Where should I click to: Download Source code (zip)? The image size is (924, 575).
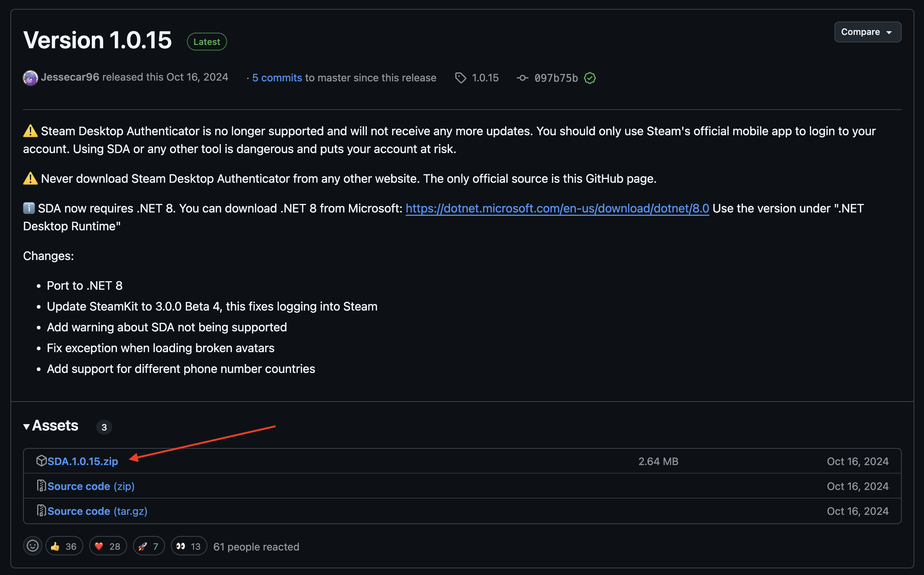(x=91, y=486)
